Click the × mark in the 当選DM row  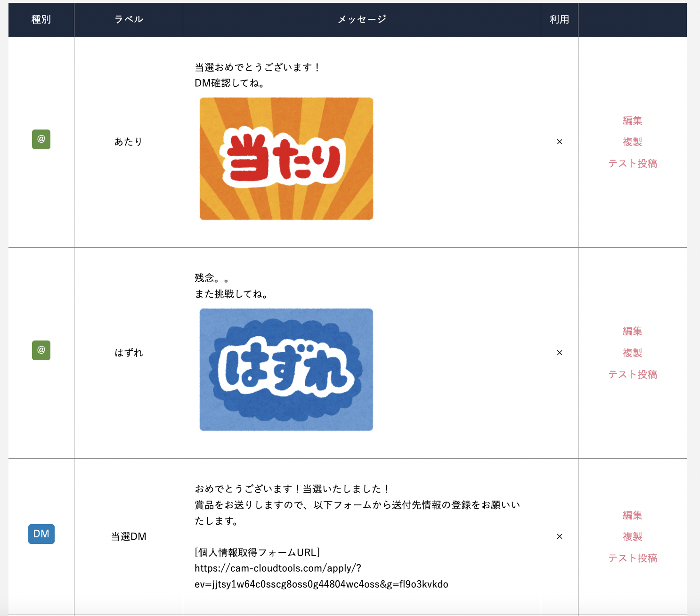point(560,536)
